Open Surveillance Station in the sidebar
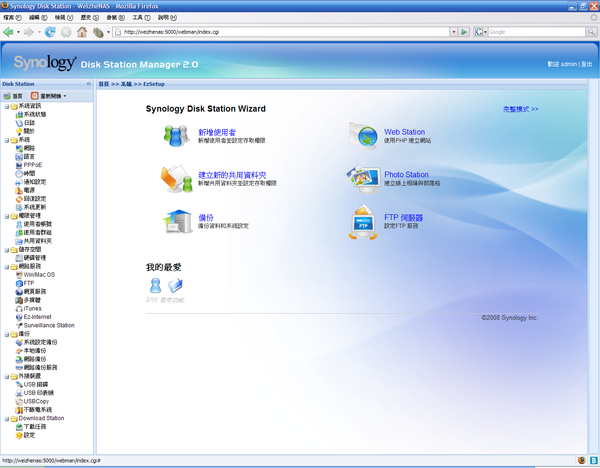Image resolution: width=600 pixels, height=468 pixels. [x=45, y=325]
